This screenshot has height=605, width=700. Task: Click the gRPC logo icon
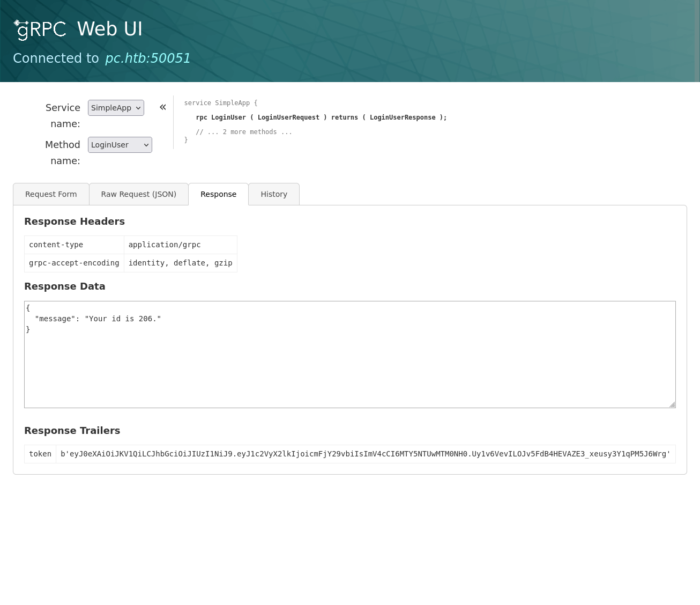click(x=40, y=29)
